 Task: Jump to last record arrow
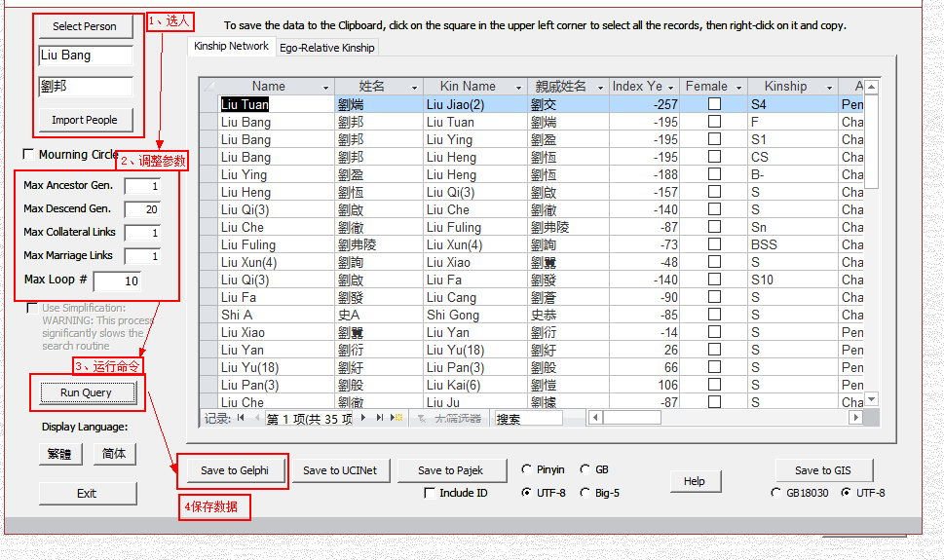(x=380, y=418)
